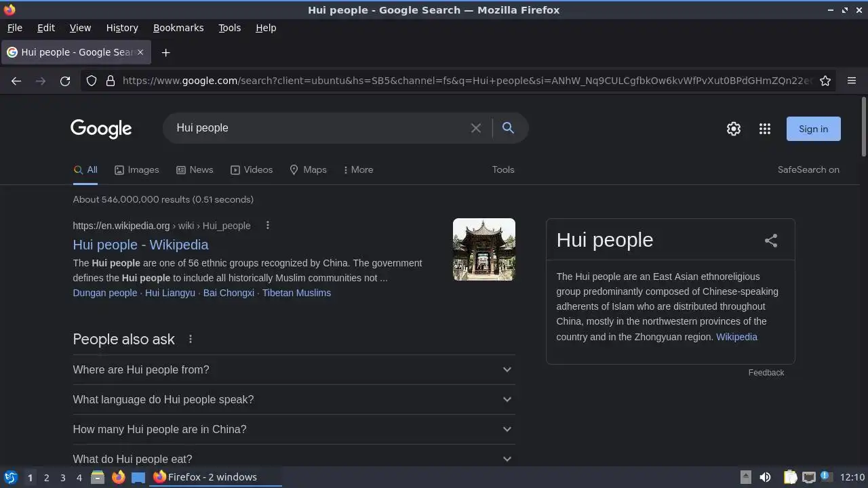Open the Edit menu
Viewport: 868px width, 488px height.
(x=46, y=28)
